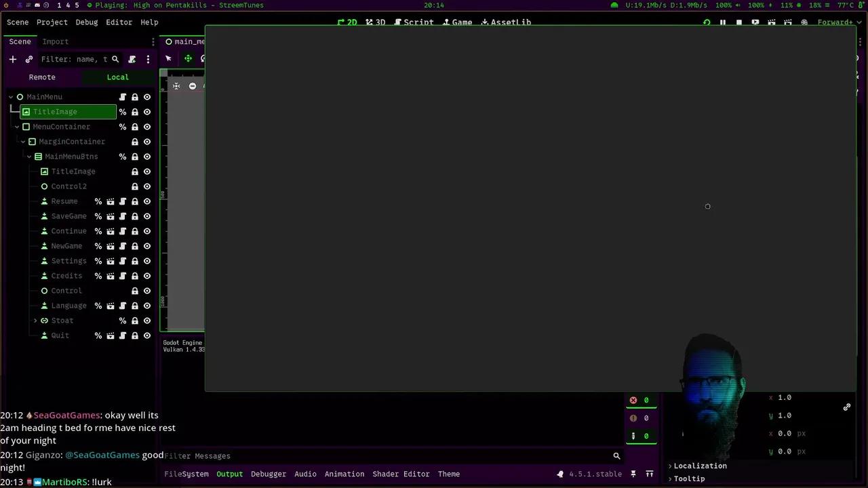
Task: Switch to the Debugger bottom panel tab
Action: [x=269, y=474]
